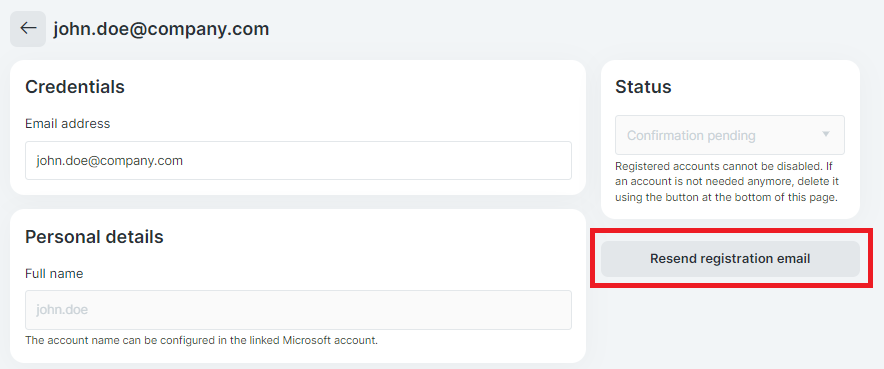Click the delete it using the button sentence
Screen dimensions: 884x369
(727, 190)
